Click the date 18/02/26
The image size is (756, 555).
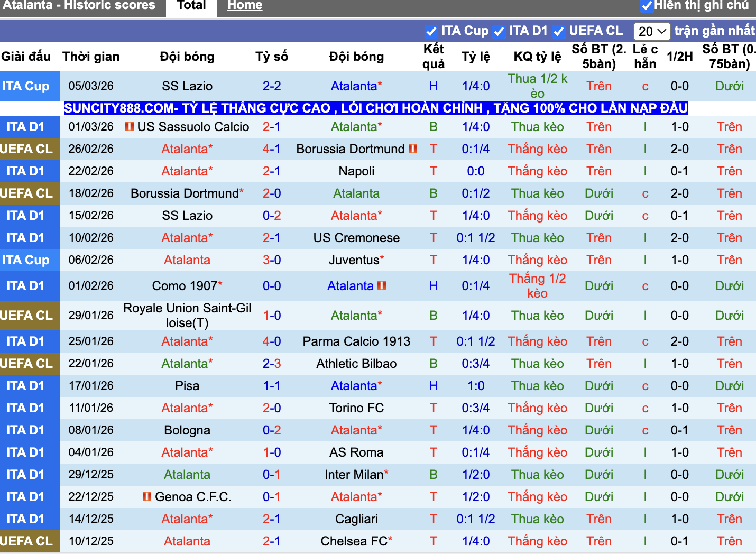point(91,193)
